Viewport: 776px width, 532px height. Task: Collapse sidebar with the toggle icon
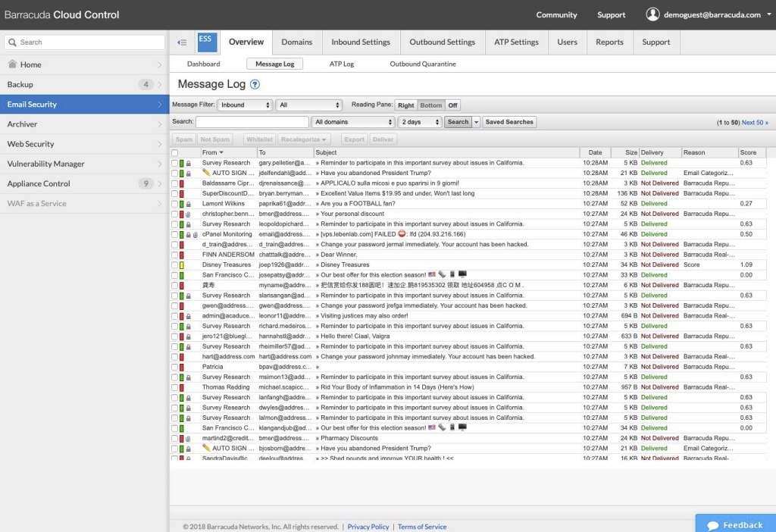pyautogui.click(x=182, y=42)
